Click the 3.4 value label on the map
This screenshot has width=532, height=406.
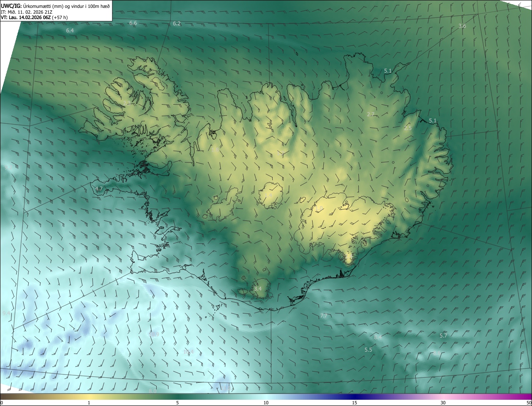click(x=258, y=289)
